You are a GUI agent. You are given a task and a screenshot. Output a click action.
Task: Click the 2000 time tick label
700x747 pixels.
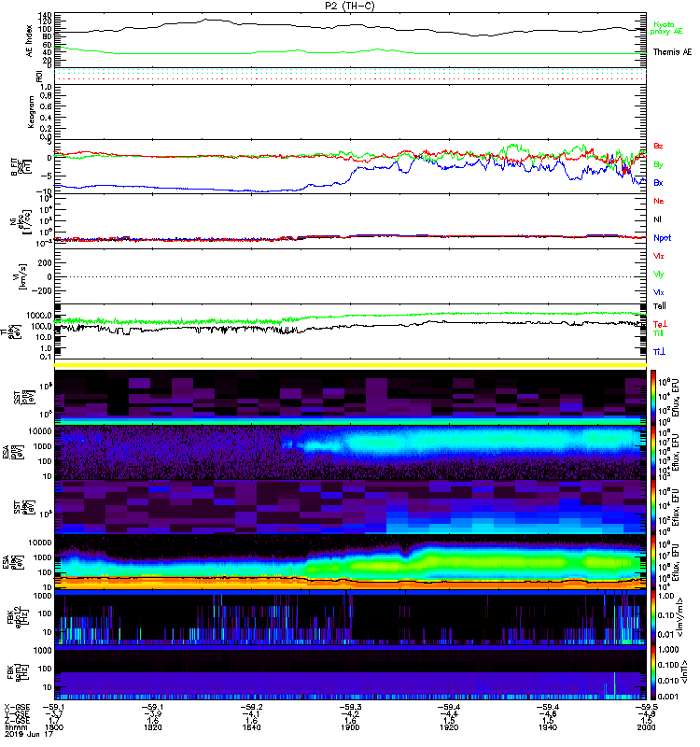click(x=646, y=727)
